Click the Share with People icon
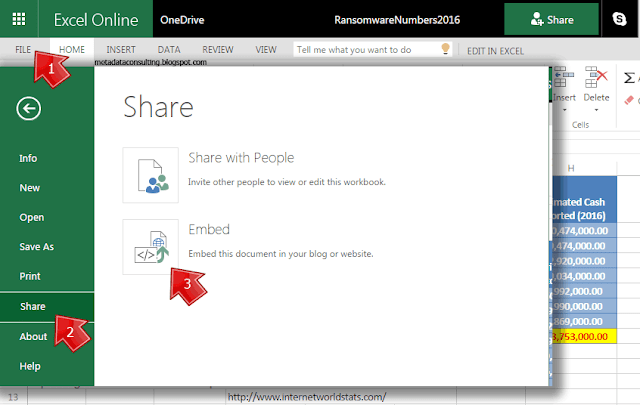Image resolution: width=640 pixels, height=405 pixels. tap(151, 175)
